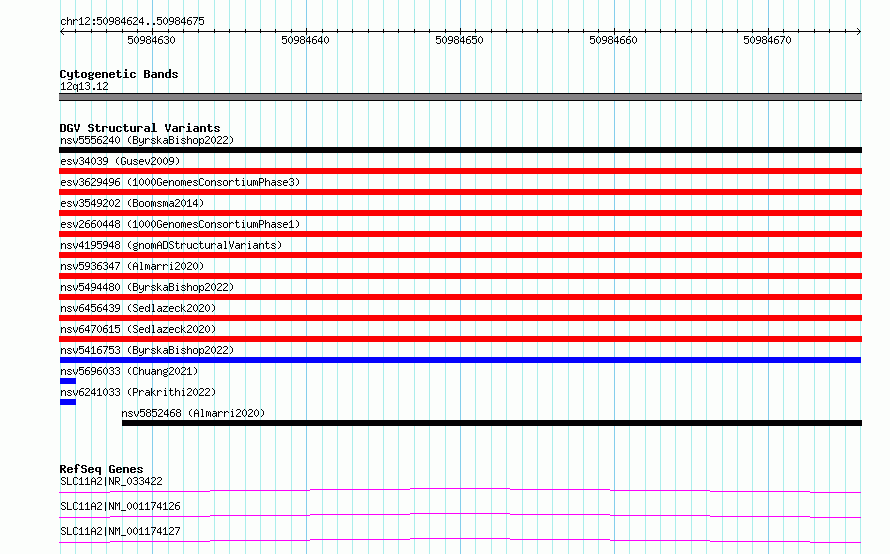Screen dimensions: 890x554
Task: Open esv2660448 (1000GenomesConsortiumPhase1) label
Action: point(180,224)
